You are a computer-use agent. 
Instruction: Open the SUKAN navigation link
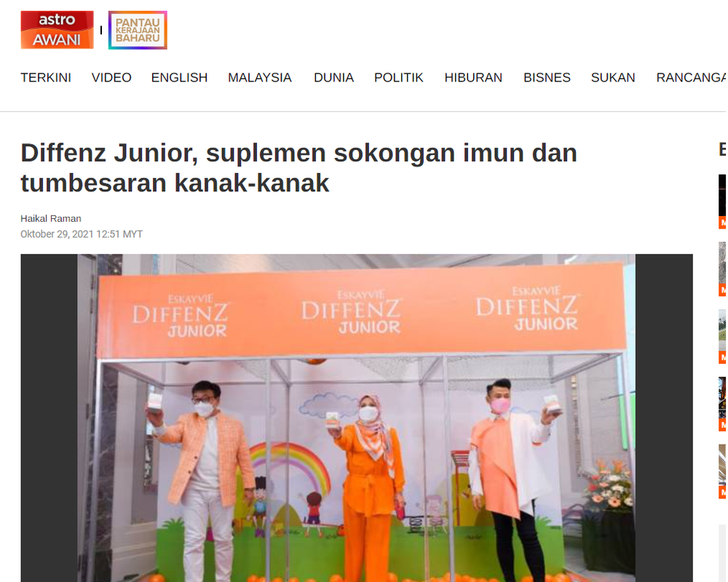[613, 78]
